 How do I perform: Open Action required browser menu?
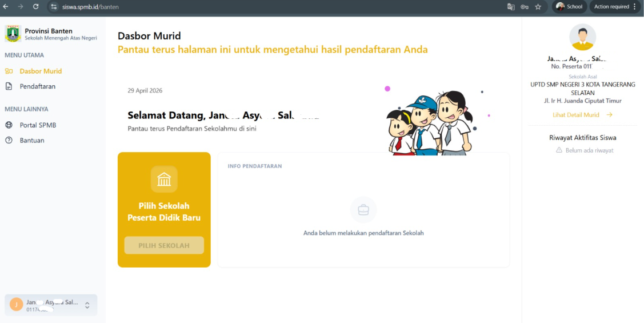coord(615,7)
